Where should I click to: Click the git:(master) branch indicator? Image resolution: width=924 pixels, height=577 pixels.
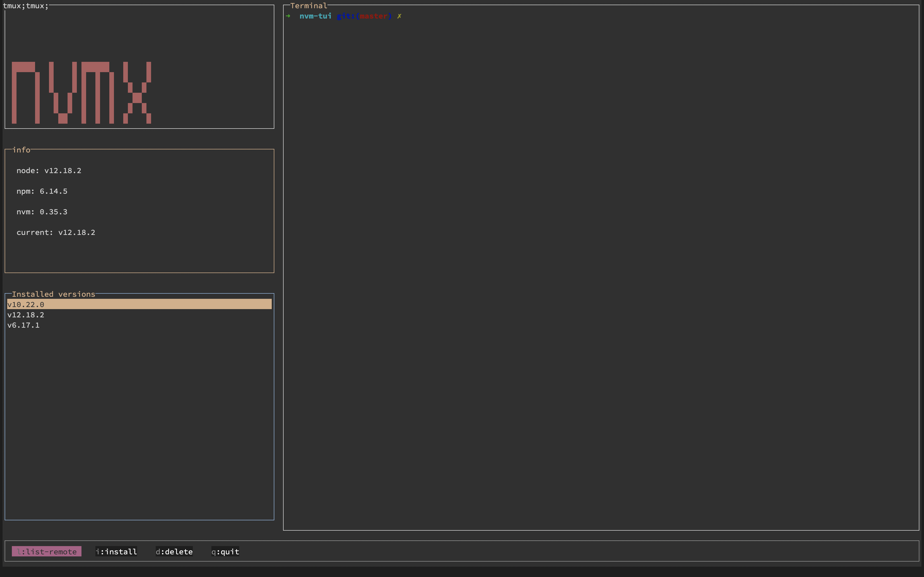364,16
